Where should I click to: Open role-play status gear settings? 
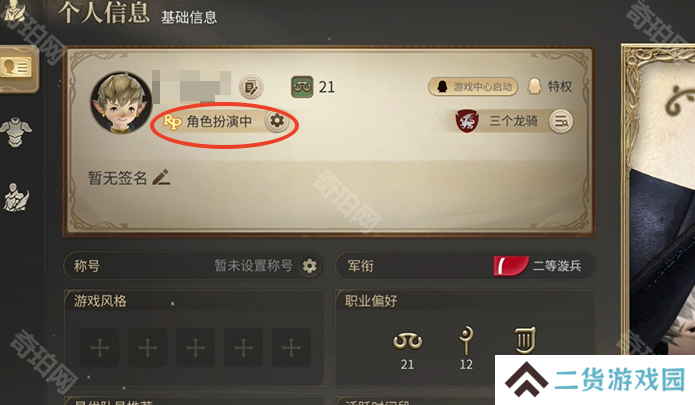click(x=277, y=121)
